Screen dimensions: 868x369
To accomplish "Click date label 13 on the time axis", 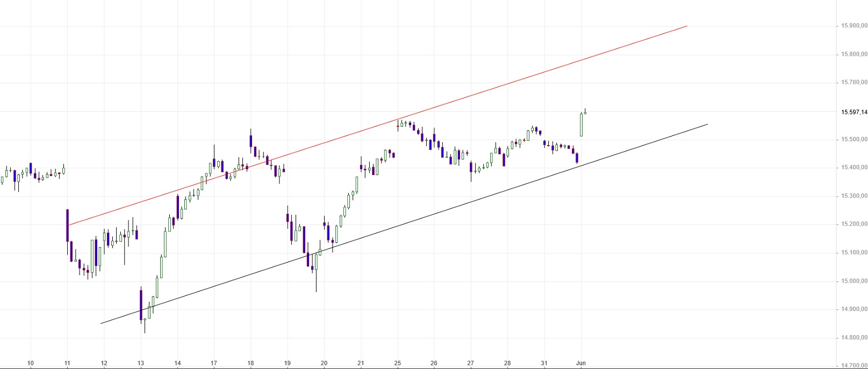I will 141,363.
